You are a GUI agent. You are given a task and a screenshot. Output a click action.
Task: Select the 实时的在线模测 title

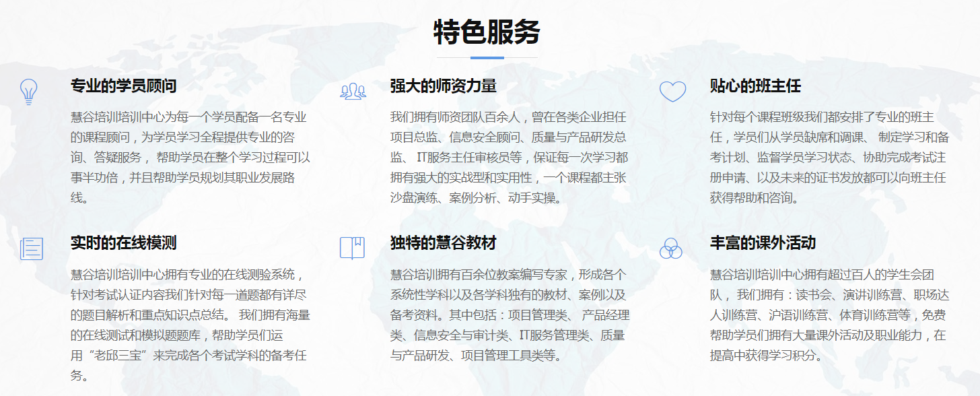pyautogui.click(x=124, y=243)
